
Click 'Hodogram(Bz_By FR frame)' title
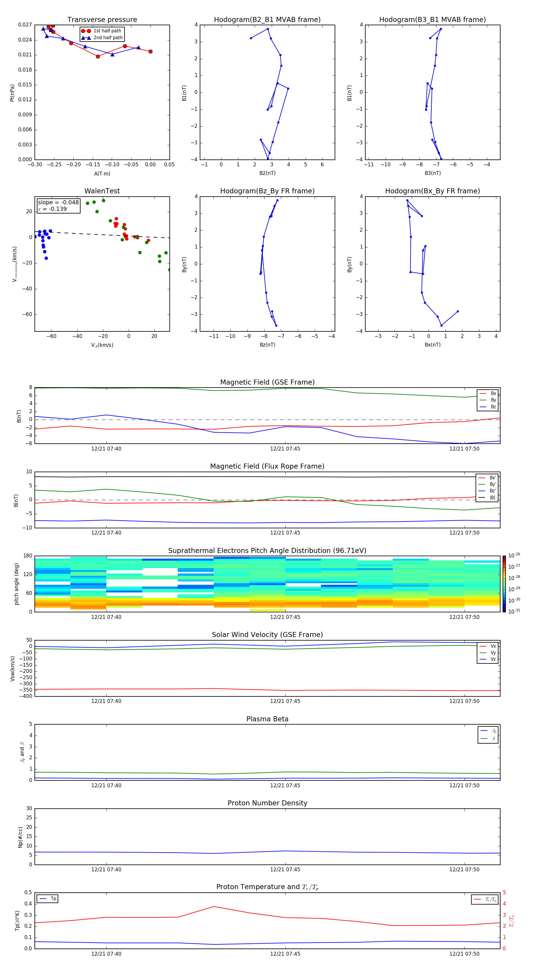267,191
